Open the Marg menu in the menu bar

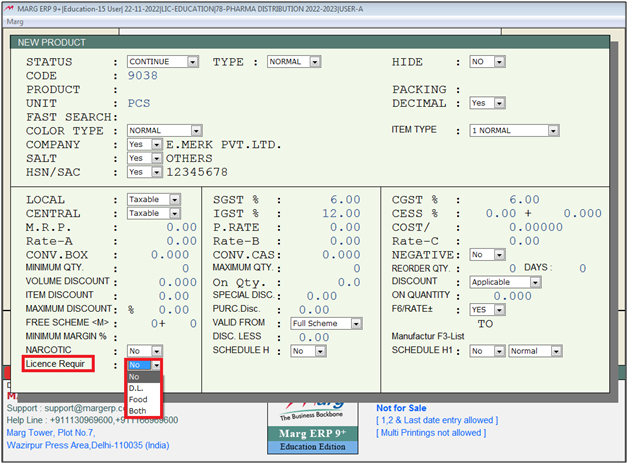pos(15,22)
